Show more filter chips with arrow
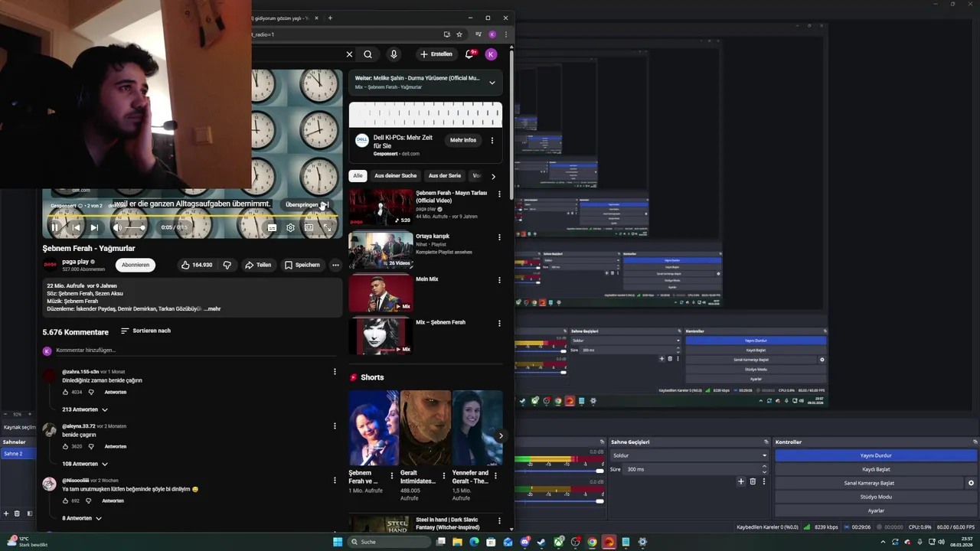Screen dimensions: 980x551 click(x=493, y=176)
